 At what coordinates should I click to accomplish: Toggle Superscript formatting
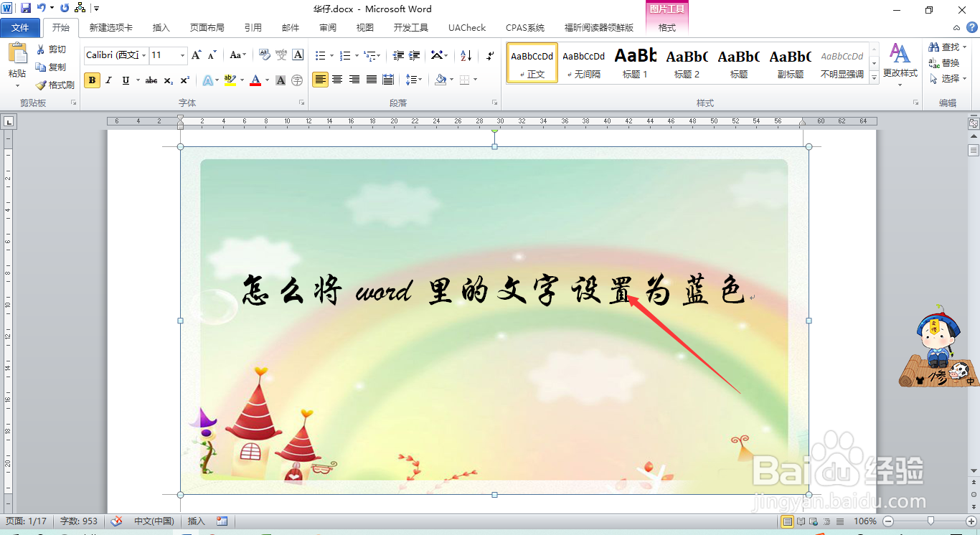coord(185,80)
